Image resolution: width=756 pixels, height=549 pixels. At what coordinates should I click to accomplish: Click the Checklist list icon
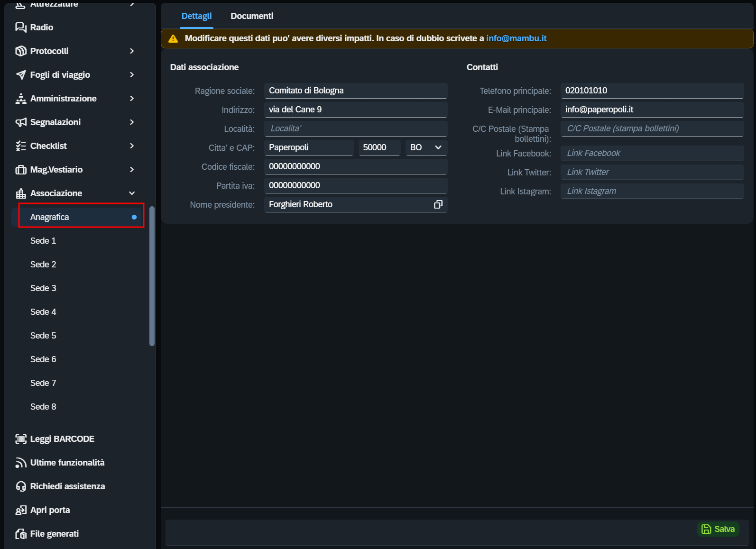[x=21, y=146]
